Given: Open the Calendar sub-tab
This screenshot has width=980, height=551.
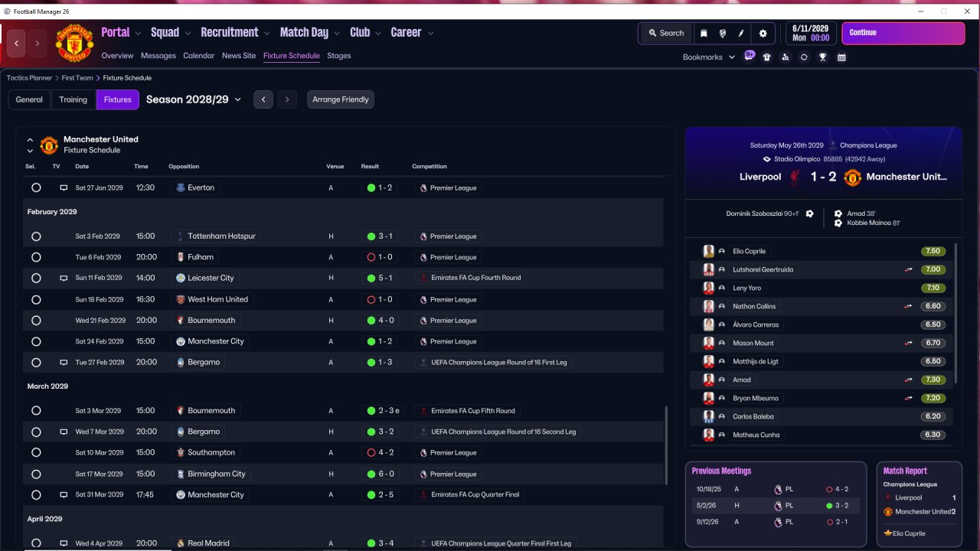Looking at the screenshot, I should pos(199,56).
